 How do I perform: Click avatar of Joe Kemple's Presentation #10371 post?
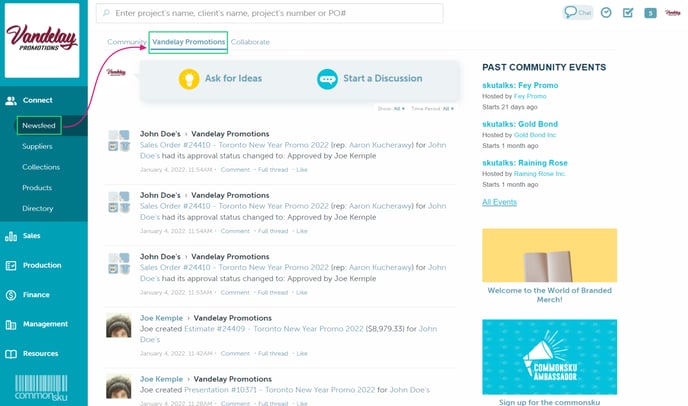[x=118, y=386]
